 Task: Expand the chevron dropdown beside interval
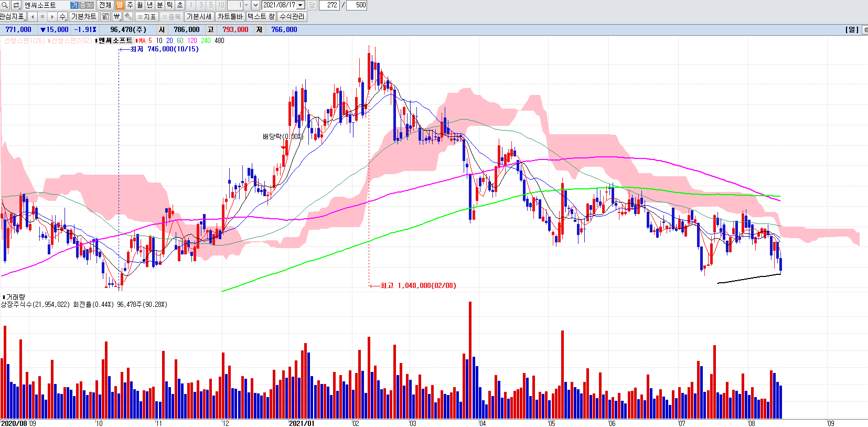255,5
